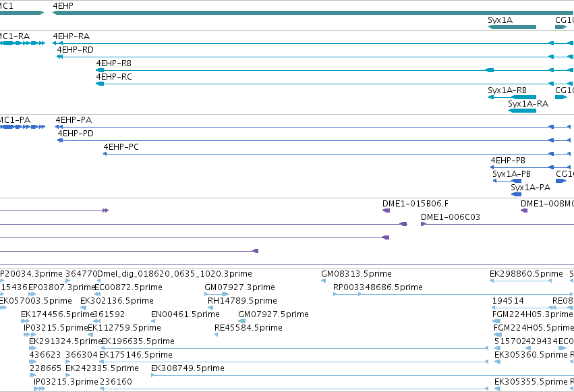Click the EK308749.5prime EST
Viewport: 574px width, 392px height.
(x=362, y=376)
